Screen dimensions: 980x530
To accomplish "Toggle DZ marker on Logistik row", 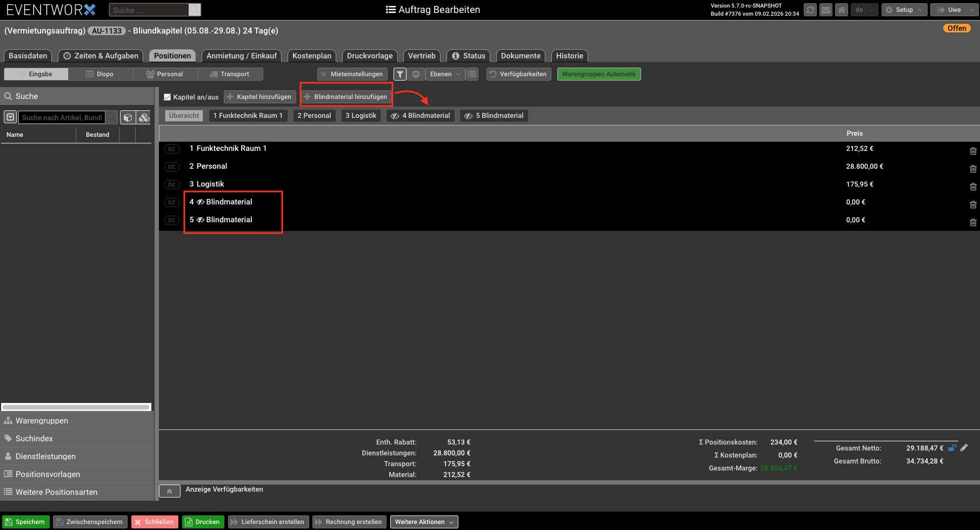I will click(171, 184).
